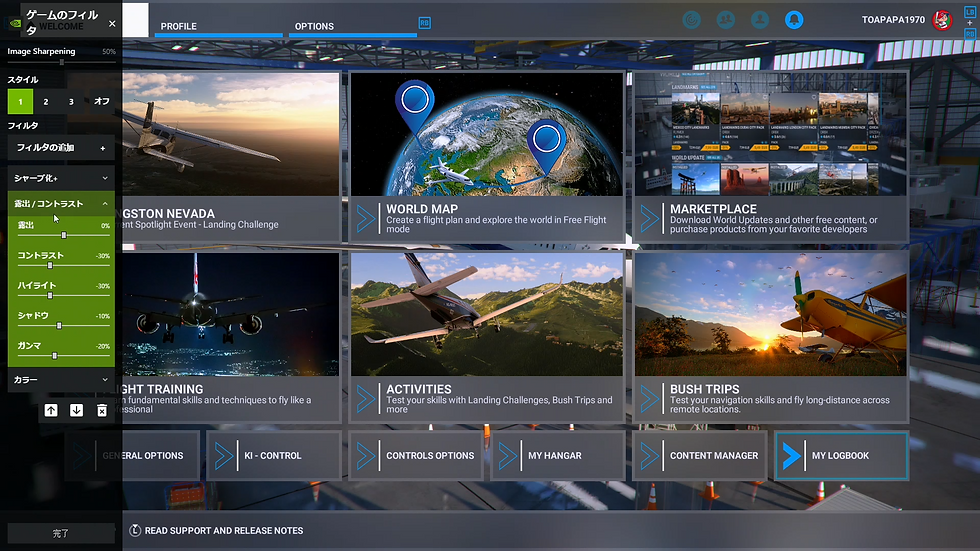Turn filter style off with オフ
This screenshot has height=551, width=980.
point(101,101)
